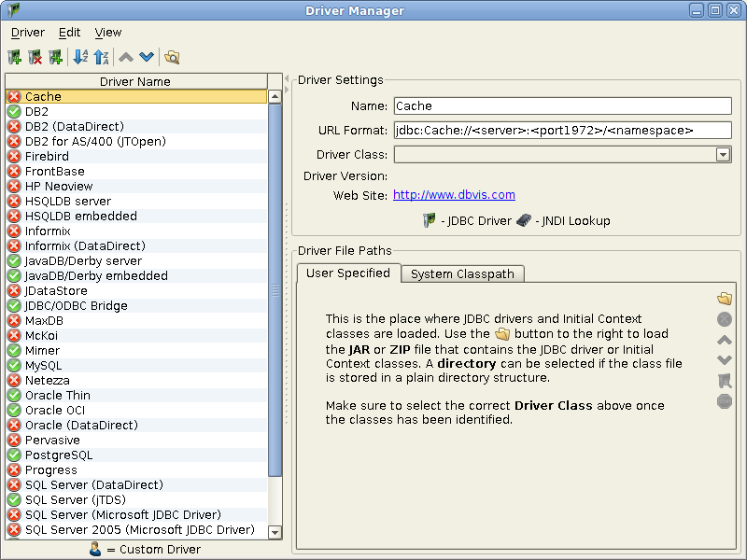This screenshot has width=747, height=560.
Task: Select the Mimer driver
Action: coord(136,351)
